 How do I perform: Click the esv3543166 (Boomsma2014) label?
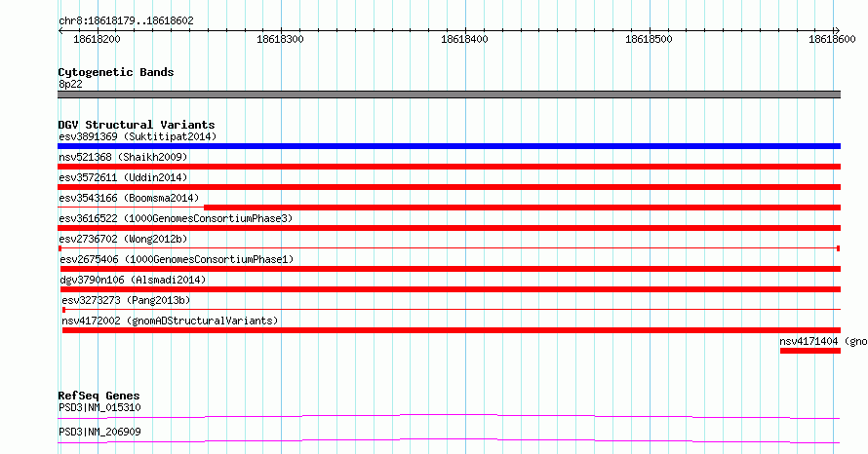coord(129,198)
